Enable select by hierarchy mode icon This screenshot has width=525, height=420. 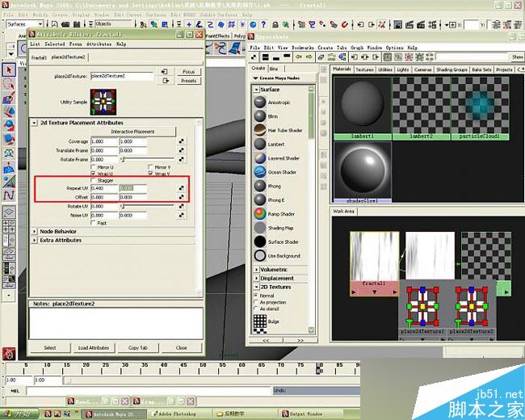(144, 24)
